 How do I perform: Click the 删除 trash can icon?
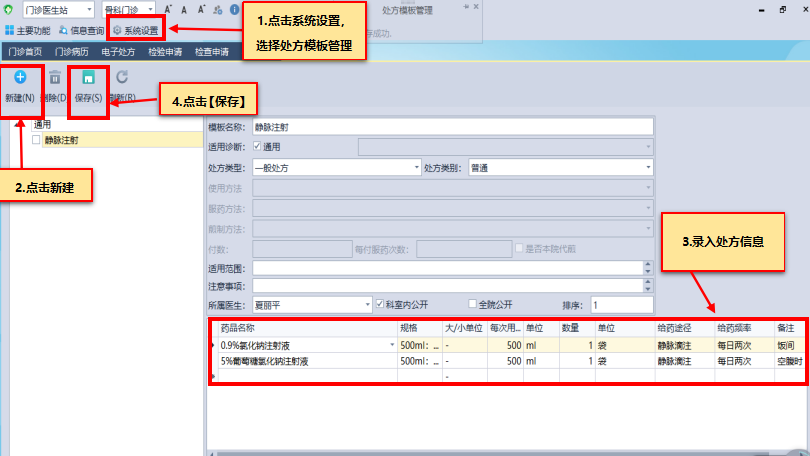pos(55,78)
